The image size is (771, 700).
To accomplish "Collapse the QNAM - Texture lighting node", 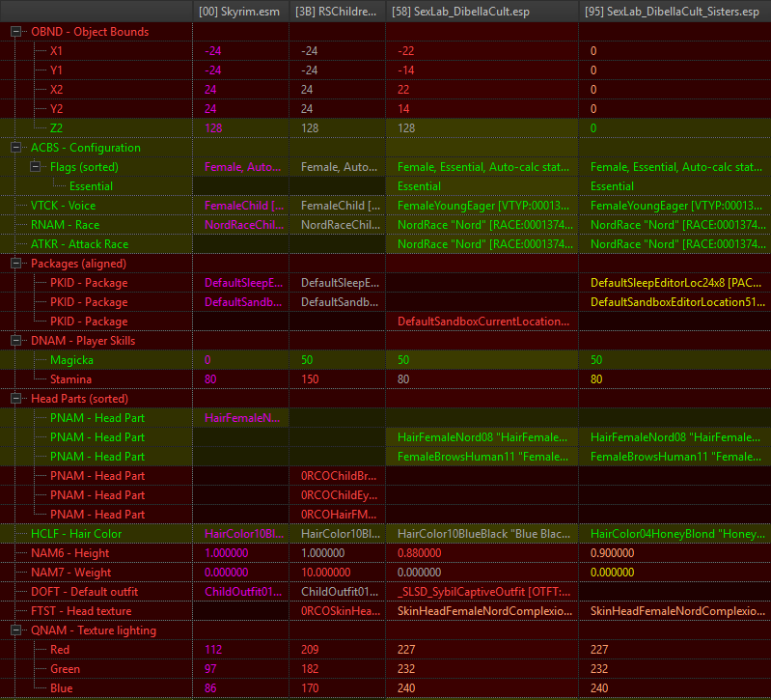I will (x=15, y=630).
